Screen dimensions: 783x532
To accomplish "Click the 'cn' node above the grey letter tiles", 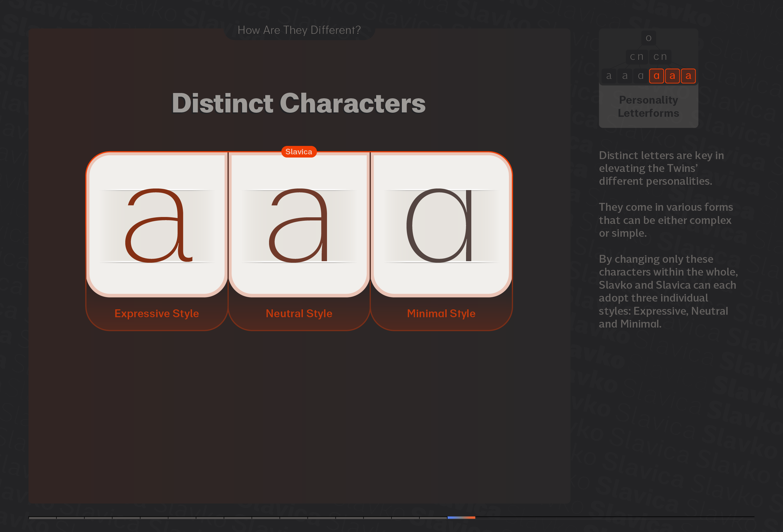I will [636, 57].
